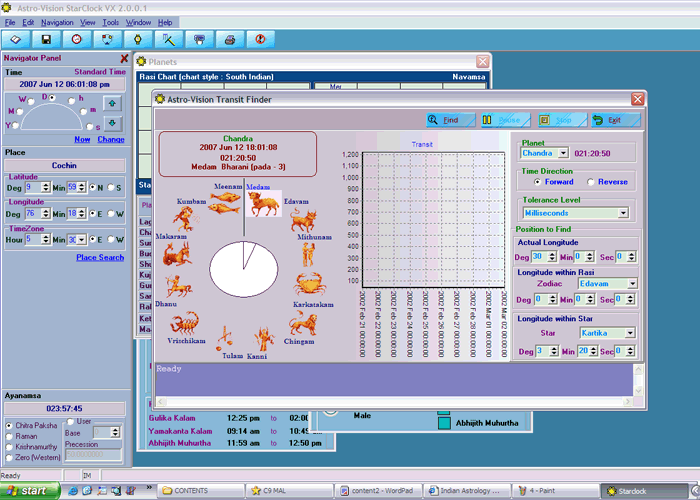Click the TimeZone Hour stepper arrows

[x=46, y=240]
